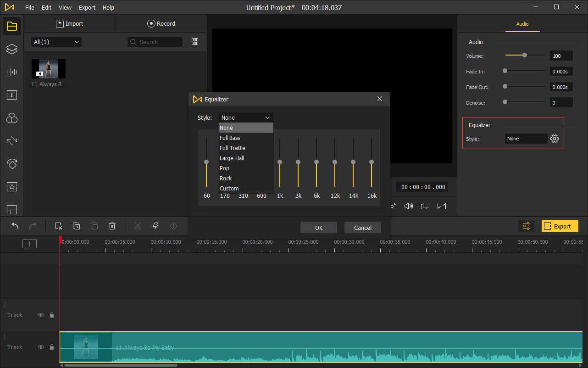Screen dimensions: 588x368
Task: Open the audio panel in the sidebar
Action: click(12, 72)
